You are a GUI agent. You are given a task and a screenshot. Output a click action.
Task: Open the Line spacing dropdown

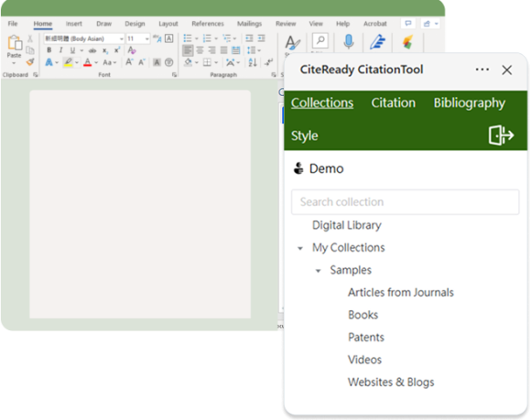point(259,50)
